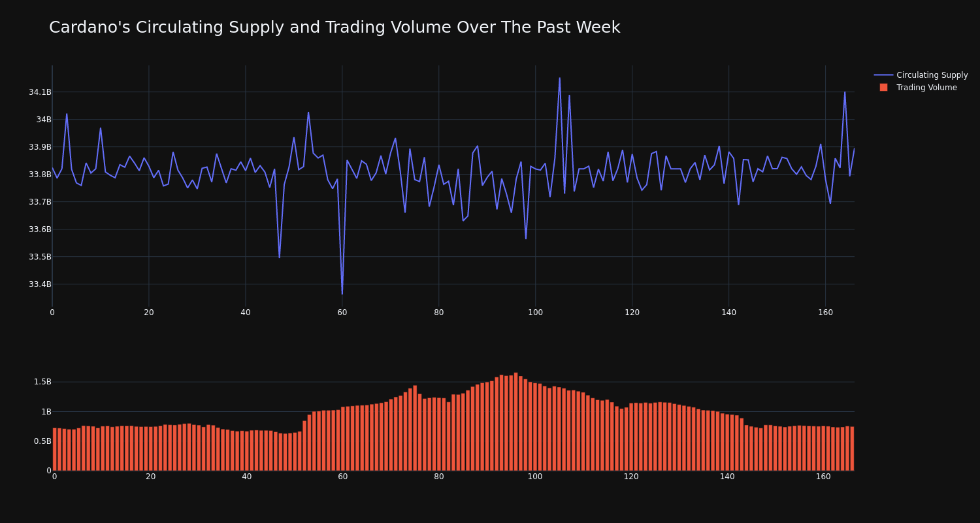
Task: Click the 33.5B y-axis label
Action: point(40,257)
